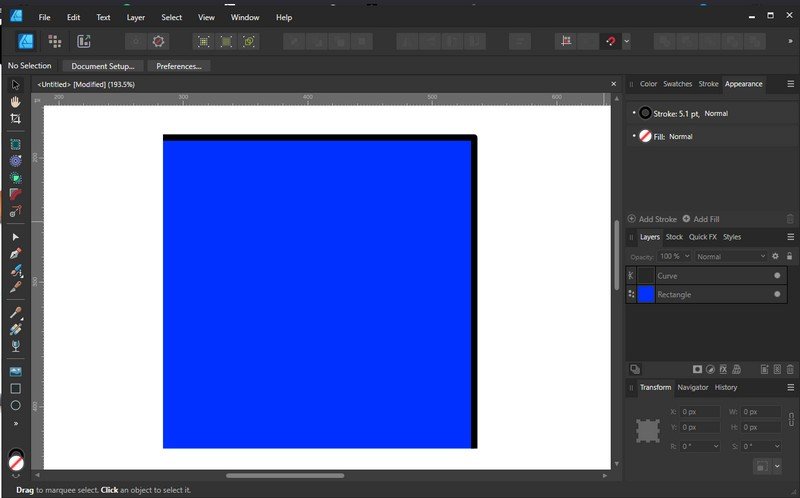Choose the Crop tool
800x498 pixels.
[15, 119]
